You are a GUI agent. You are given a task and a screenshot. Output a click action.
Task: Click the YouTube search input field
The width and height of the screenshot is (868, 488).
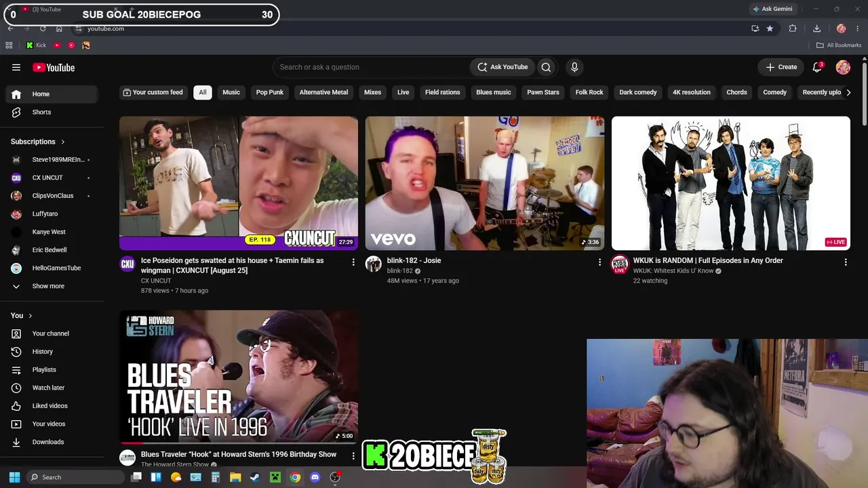coord(371,67)
